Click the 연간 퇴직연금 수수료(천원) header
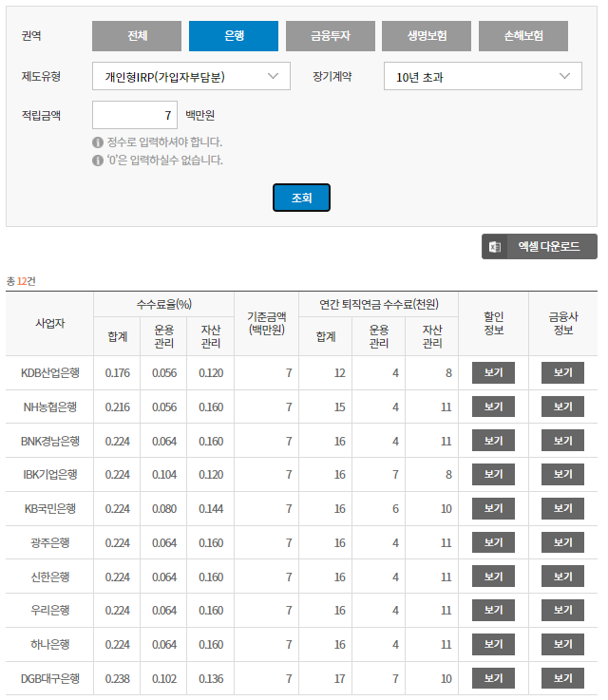Image resolution: width=608 pixels, height=700 pixels. tap(378, 305)
